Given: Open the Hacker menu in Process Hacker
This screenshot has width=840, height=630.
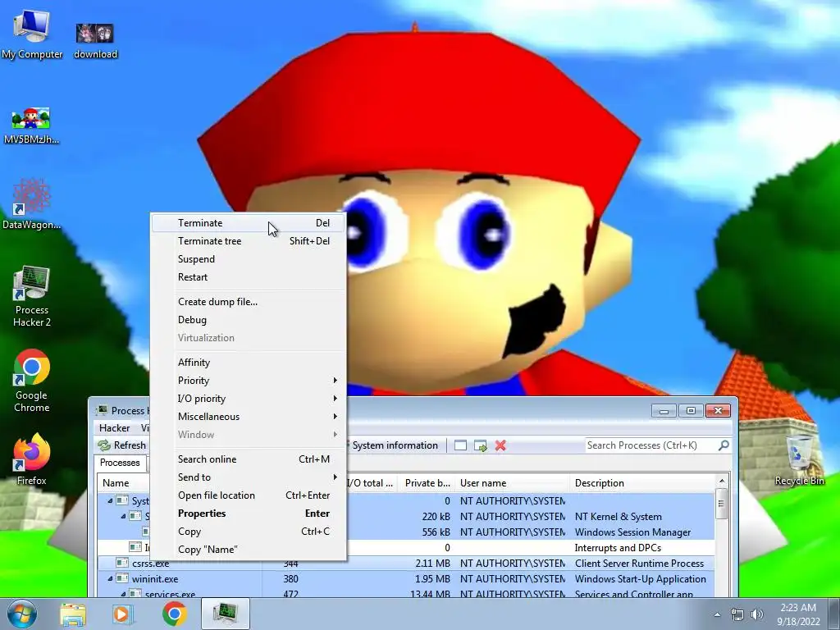Looking at the screenshot, I should coord(114,427).
